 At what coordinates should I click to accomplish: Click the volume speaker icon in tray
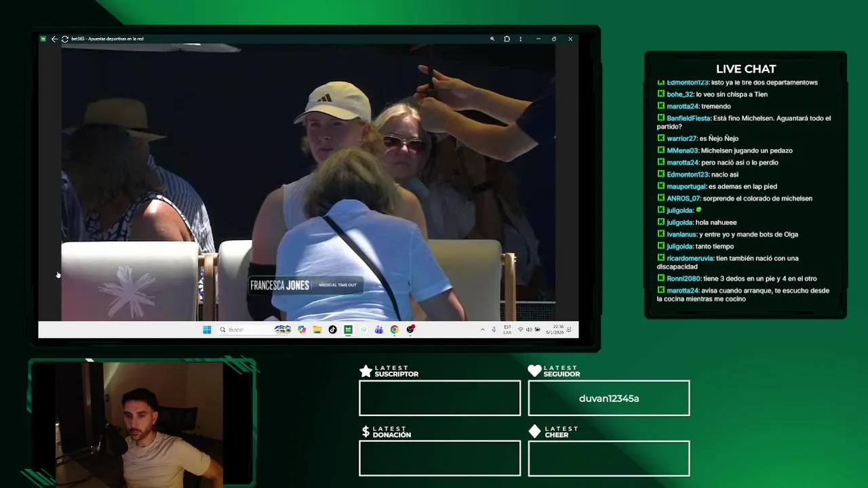pos(529,329)
